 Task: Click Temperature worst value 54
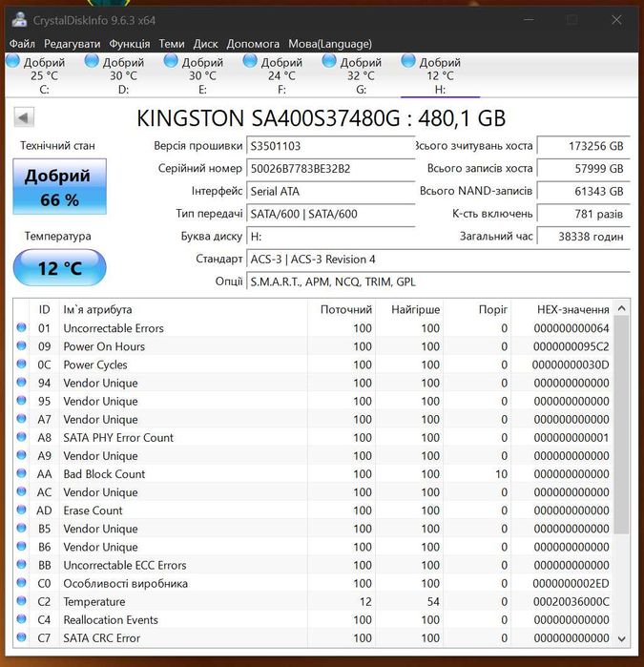(433, 601)
